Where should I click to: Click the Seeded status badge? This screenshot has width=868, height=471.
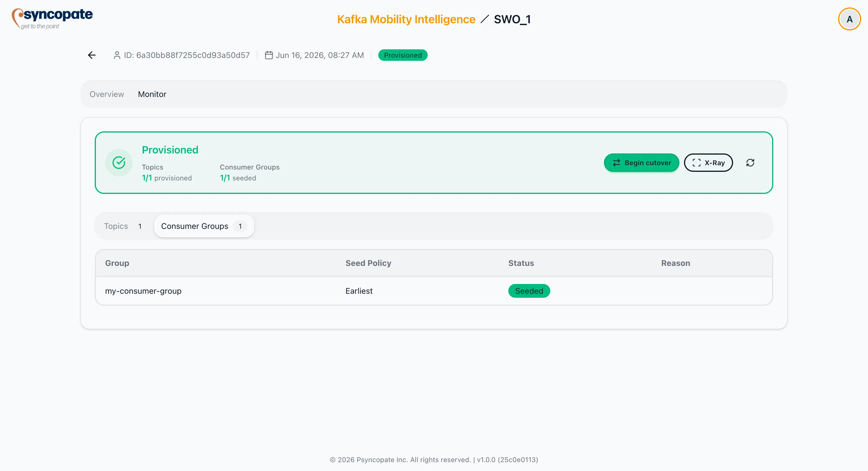click(x=529, y=291)
